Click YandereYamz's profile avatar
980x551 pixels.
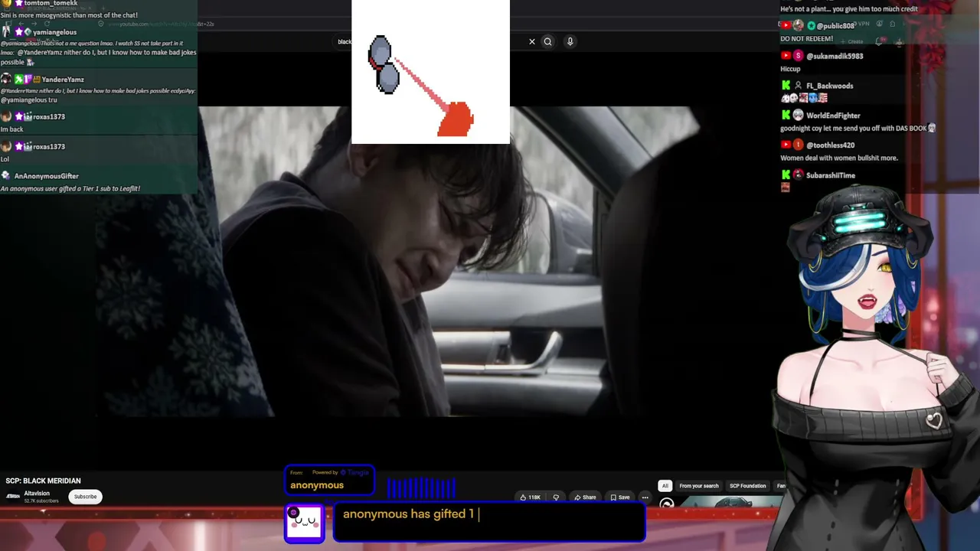[6, 79]
